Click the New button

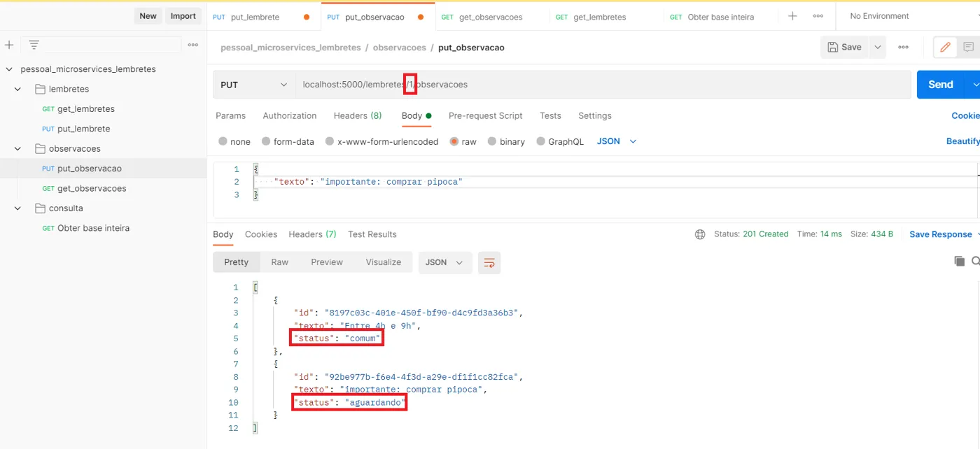(x=148, y=16)
